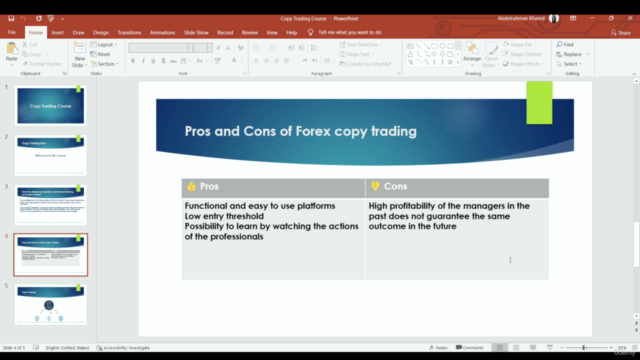Click the Bullets list icon

click(x=256, y=48)
